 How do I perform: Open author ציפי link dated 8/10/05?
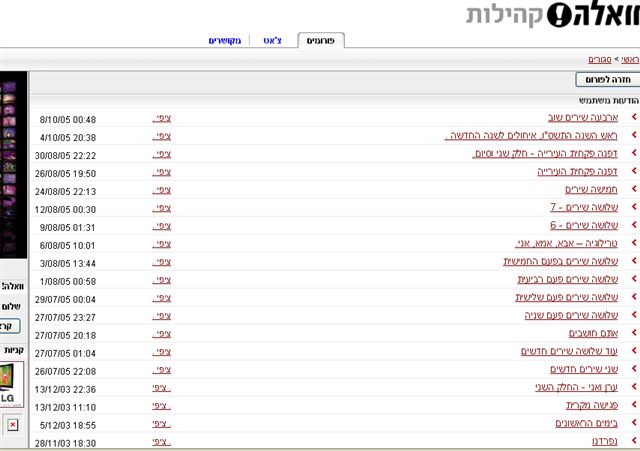[161, 119]
